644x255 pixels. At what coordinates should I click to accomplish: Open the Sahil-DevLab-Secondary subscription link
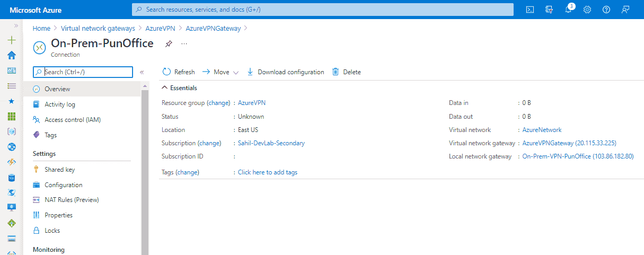271,143
